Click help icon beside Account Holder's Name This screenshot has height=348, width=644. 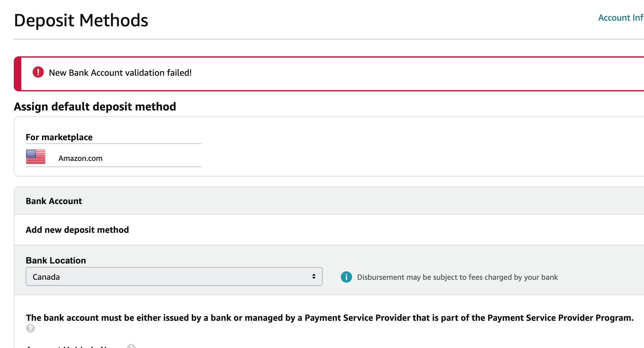[131, 346]
